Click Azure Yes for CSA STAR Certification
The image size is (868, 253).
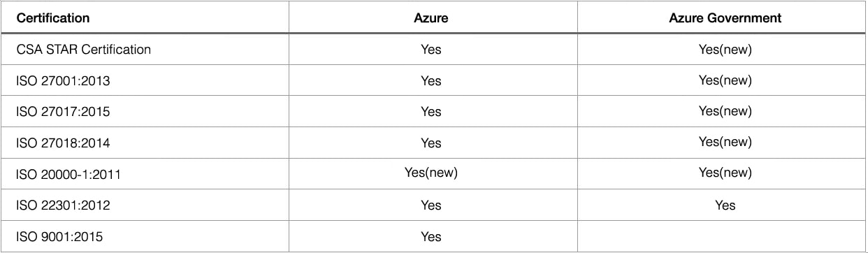[431, 50]
